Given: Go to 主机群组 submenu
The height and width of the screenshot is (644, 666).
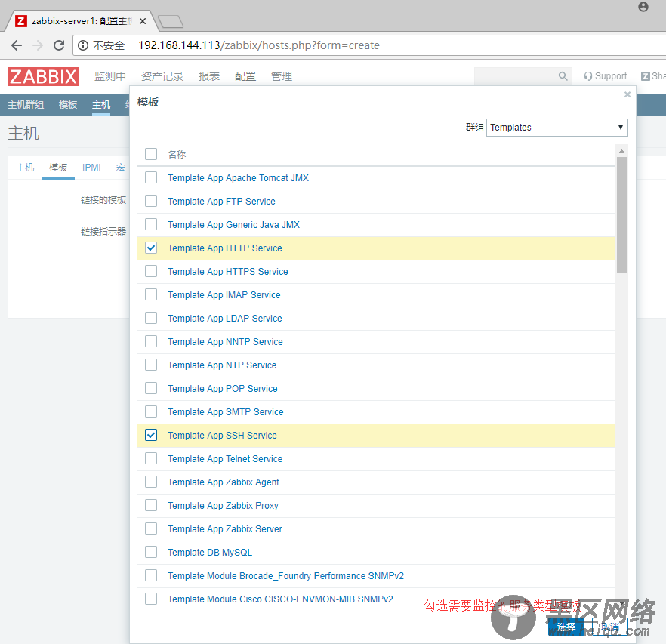Looking at the screenshot, I should click(26, 105).
